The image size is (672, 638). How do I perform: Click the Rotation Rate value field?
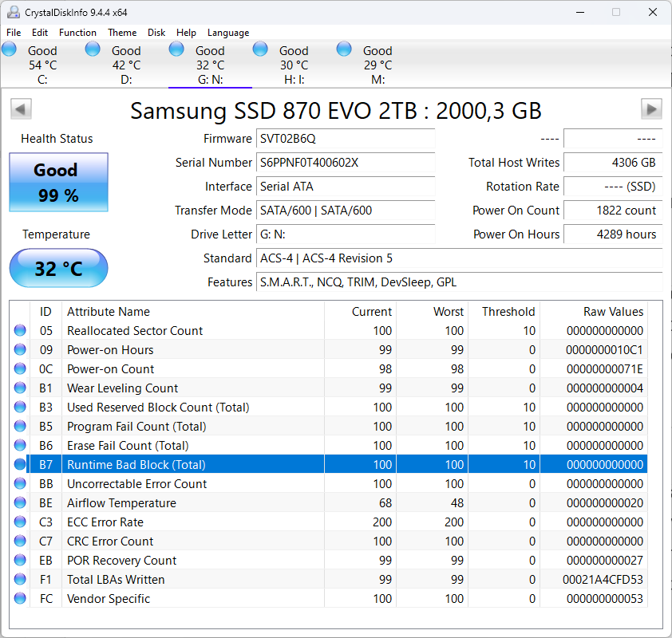pyautogui.click(x=613, y=187)
